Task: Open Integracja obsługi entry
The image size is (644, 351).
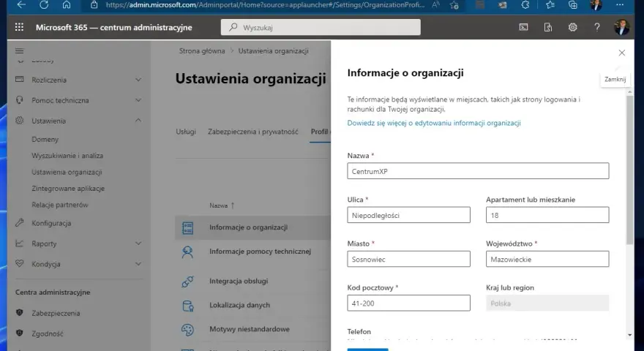Action: [239, 282]
